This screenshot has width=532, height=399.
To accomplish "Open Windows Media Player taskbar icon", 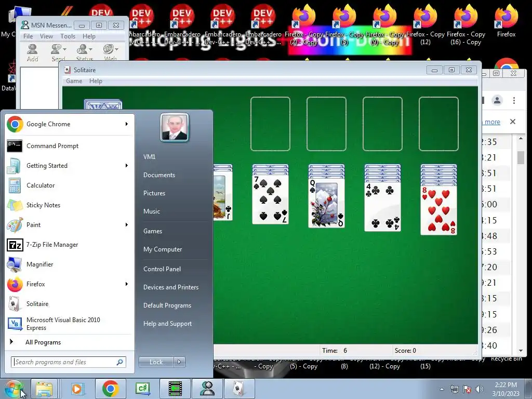I will click(77, 389).
